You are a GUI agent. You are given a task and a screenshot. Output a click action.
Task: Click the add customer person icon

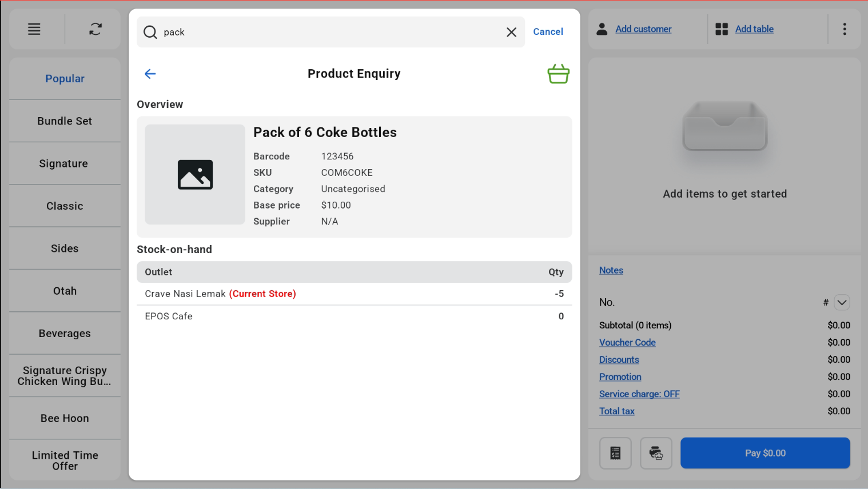(602, 29)
